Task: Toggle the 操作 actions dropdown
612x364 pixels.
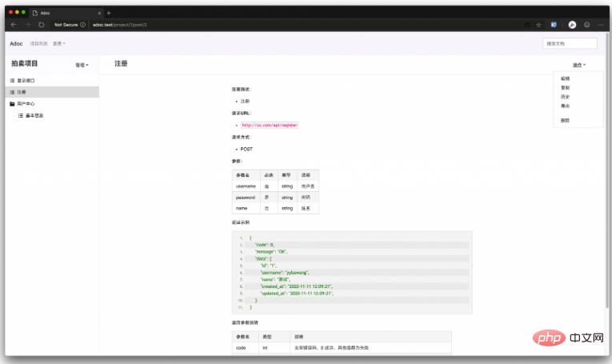Action: pyautogui.click(x=579, y=65)
